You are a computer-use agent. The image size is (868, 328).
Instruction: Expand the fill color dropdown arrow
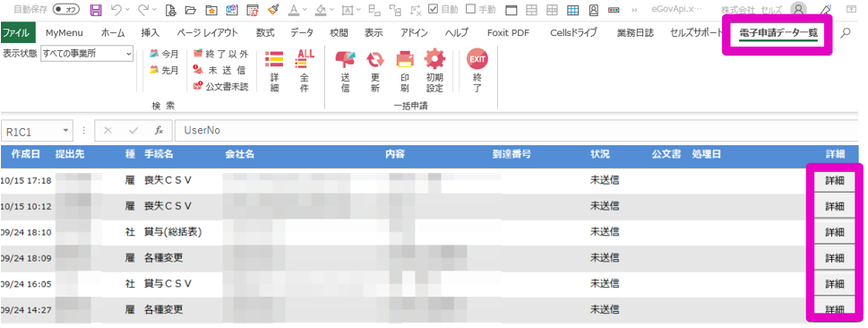(332, 10)
